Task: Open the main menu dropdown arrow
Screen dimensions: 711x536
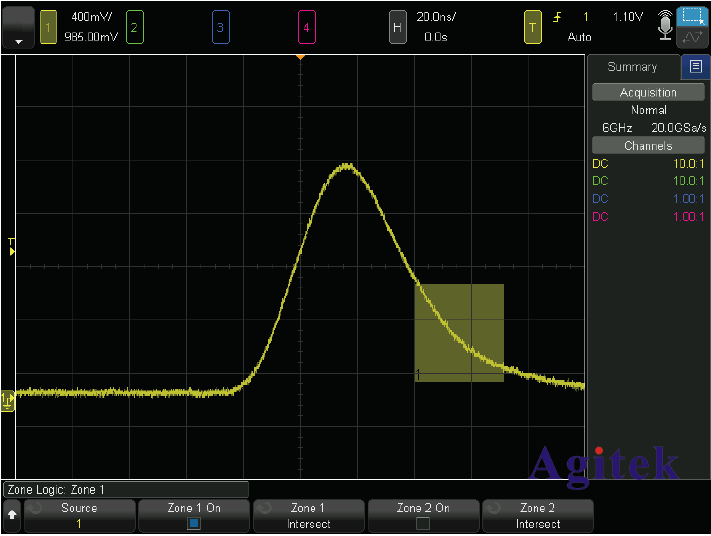Action: click(x=19, y=28)
